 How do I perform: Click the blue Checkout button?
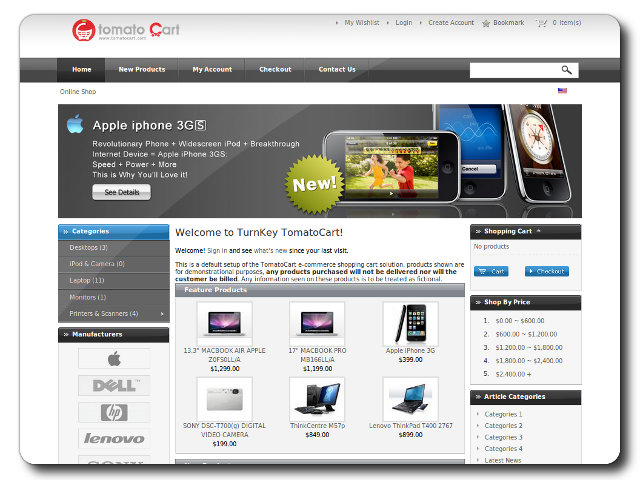tap(547, 271)
